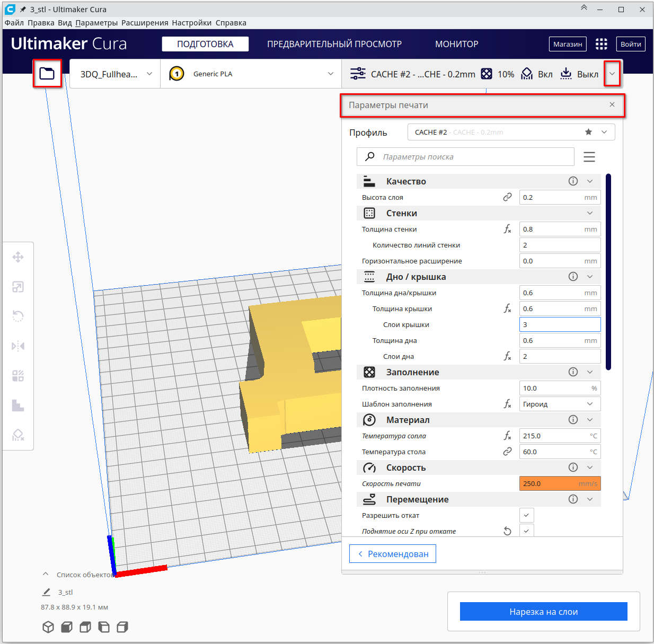654x644 pixels.
Task: Open the printer selection dropdown 3DQ_Fullhea
Action: tap(115, 74)
